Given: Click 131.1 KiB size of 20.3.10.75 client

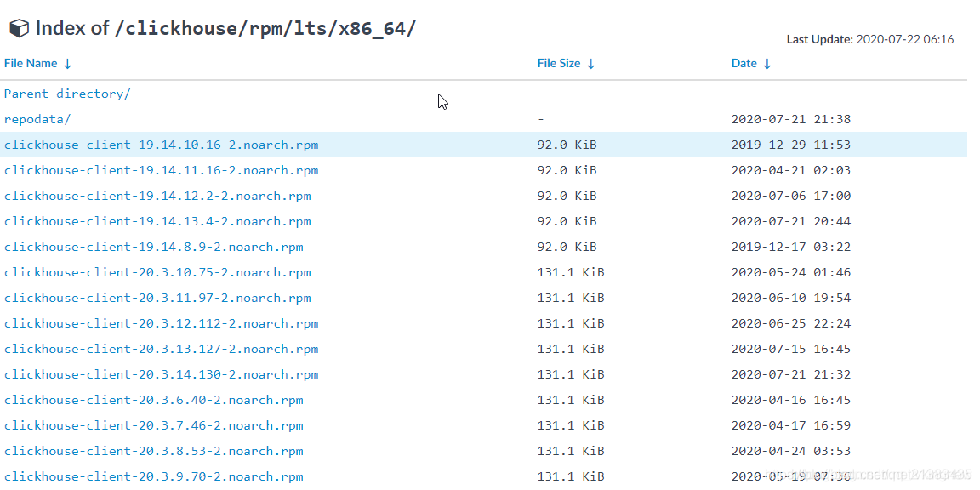Looking at the screenshot, I should click(x=571, y=272).
